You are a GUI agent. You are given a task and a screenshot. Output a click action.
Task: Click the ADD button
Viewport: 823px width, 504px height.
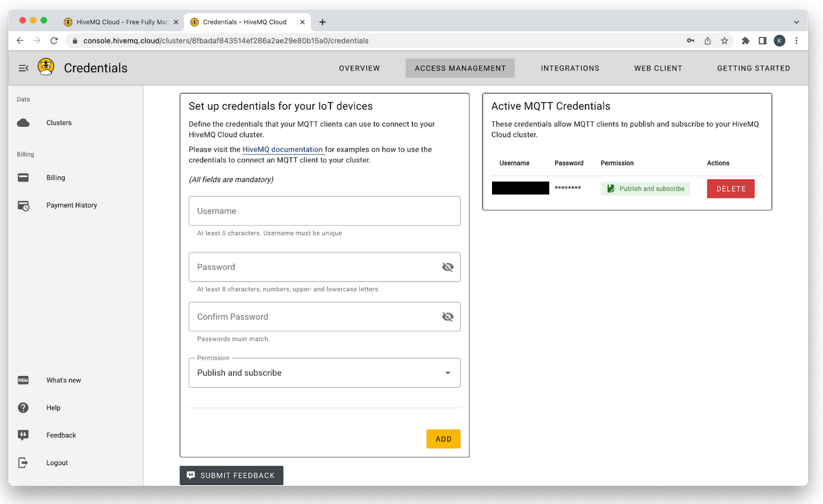(x=443, y=439)
